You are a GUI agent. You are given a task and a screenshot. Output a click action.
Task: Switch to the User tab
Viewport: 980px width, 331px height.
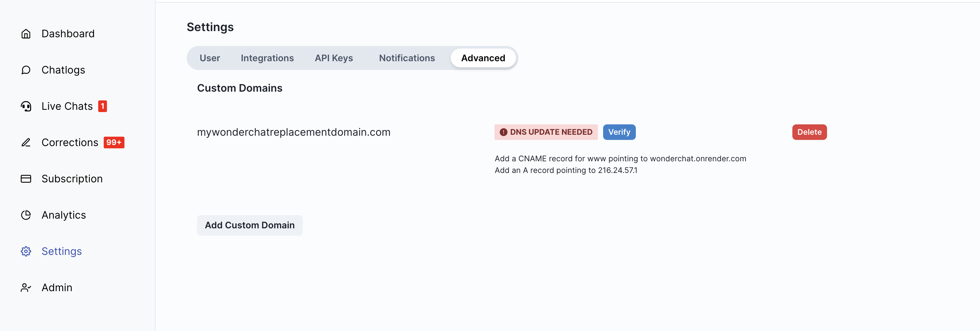tap(210, 58)
